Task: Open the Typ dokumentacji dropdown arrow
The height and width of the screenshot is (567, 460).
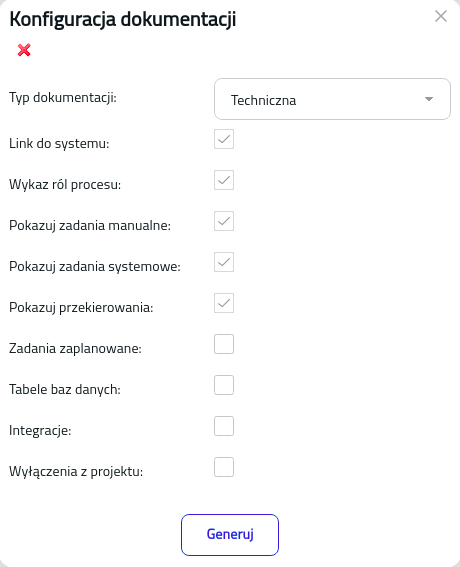Action: pyautogui.click(x=429, y=99)
